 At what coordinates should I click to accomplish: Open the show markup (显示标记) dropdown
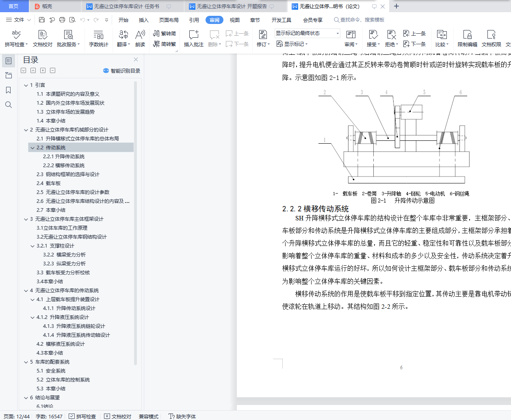292,44
